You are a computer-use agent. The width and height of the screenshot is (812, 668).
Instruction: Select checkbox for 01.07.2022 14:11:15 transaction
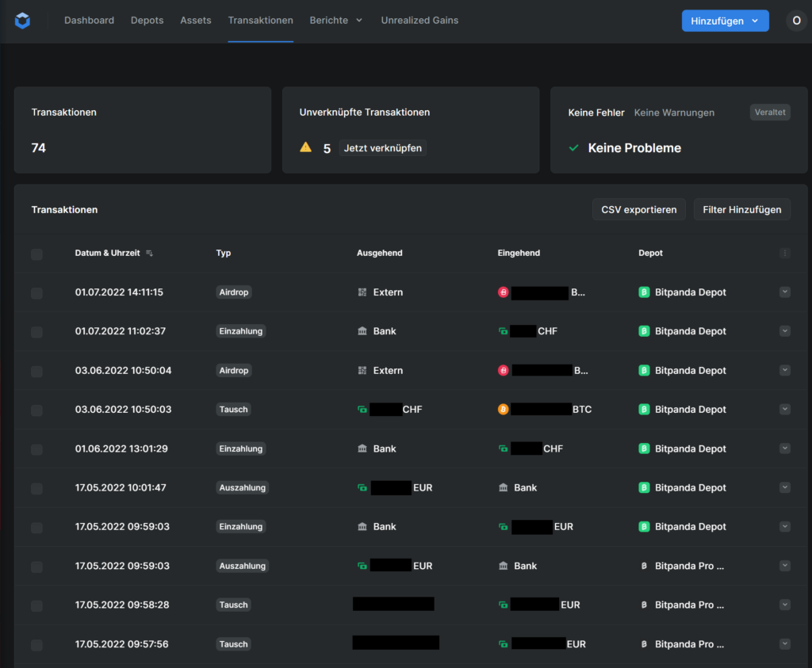[36, 293]
